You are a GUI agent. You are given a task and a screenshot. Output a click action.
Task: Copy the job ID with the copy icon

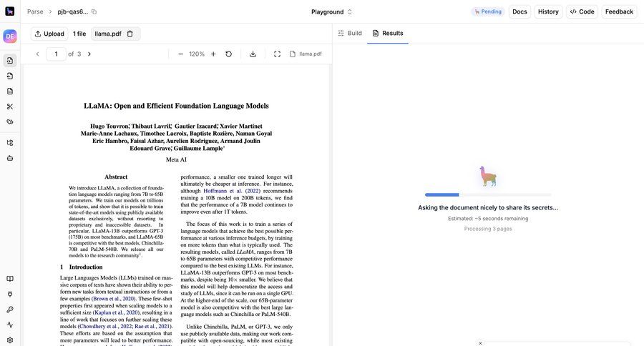click(94, 11)
